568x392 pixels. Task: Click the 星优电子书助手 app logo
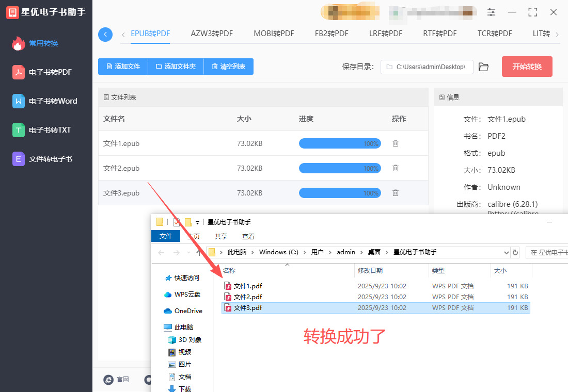pyautogui.click(x=12, y=12)
